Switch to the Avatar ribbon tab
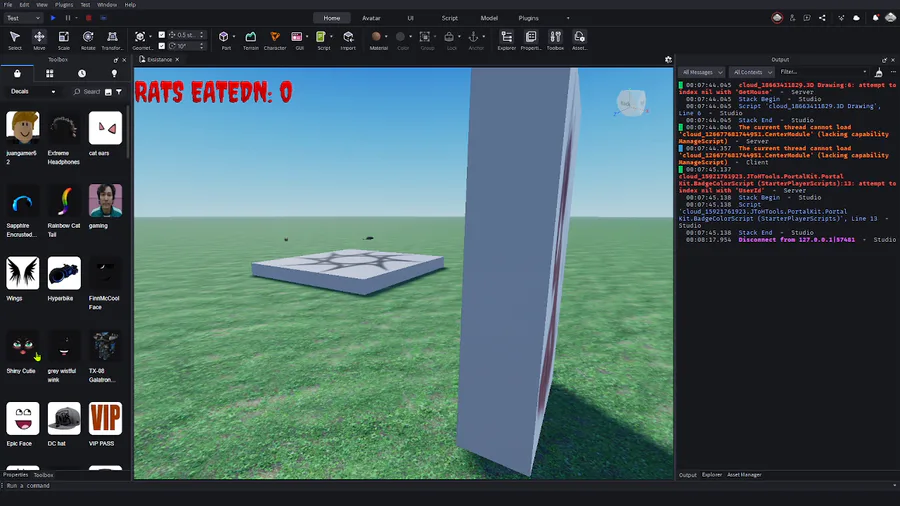 [371, 18]
